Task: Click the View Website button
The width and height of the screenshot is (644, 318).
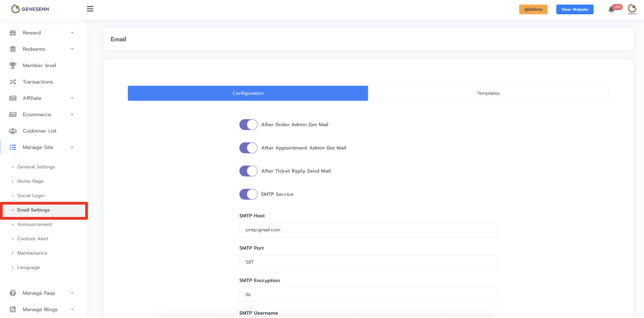Action: (x=575, y=10)
